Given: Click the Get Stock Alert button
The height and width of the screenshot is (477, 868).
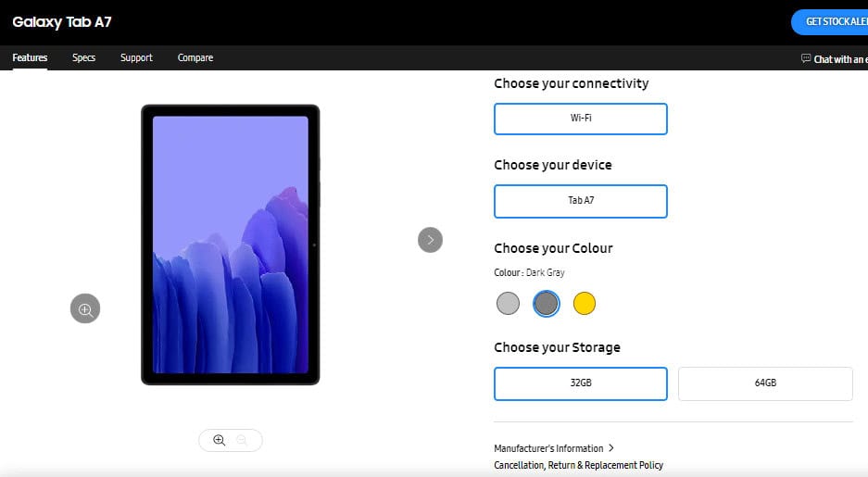Looking at the screenshot, I should pos(830,22).
